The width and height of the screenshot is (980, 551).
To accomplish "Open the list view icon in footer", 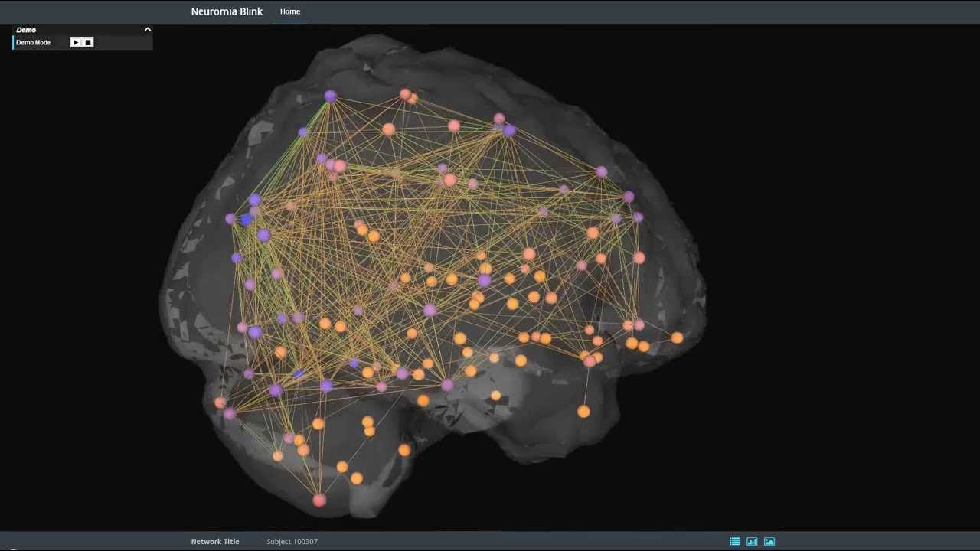I will [x=734, y=541].
